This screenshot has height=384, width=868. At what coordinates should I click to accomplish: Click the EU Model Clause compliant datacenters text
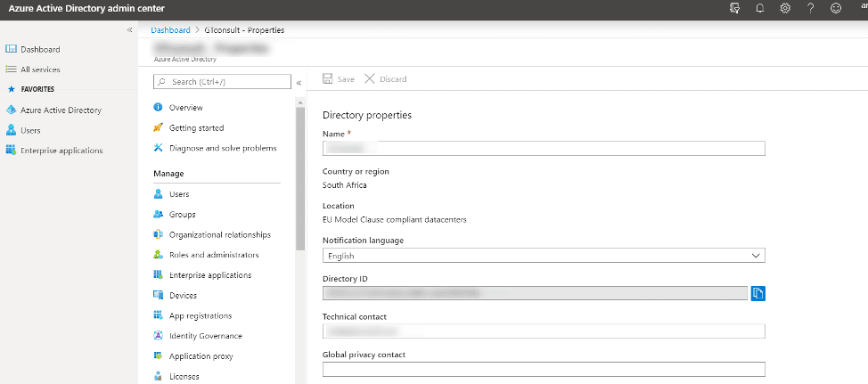click(x=395, y=220)
